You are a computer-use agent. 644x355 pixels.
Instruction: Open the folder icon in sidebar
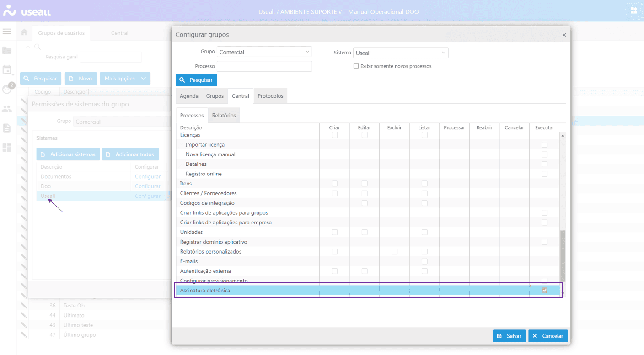pos(7,50)
